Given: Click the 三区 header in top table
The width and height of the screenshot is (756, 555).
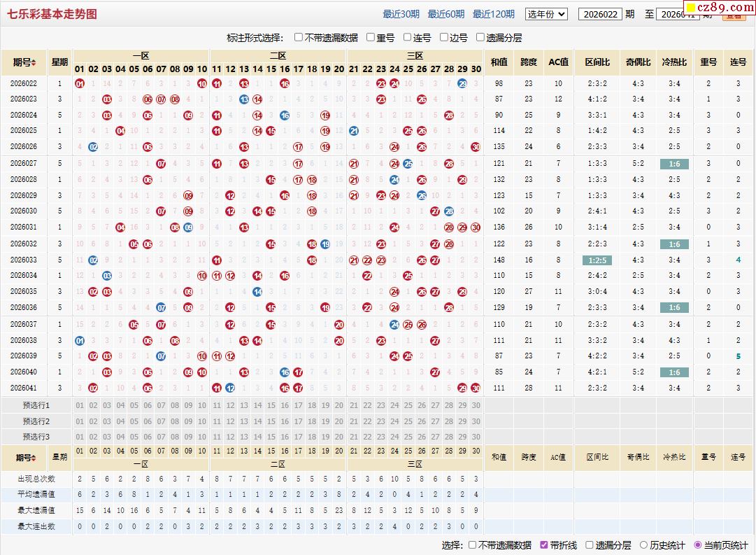Looking at the screenshot, I should click(415, 55).
